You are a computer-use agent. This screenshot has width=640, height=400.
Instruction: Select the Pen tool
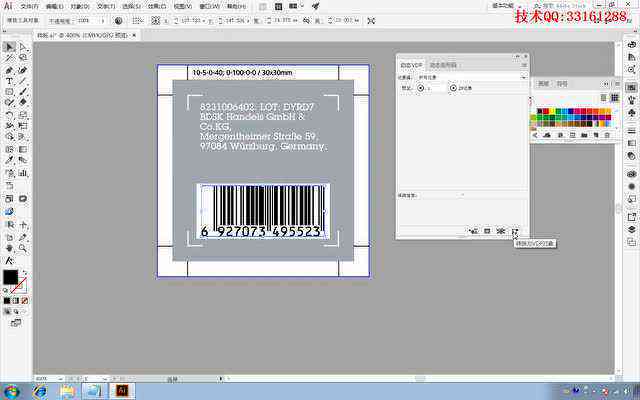point(9,70)
